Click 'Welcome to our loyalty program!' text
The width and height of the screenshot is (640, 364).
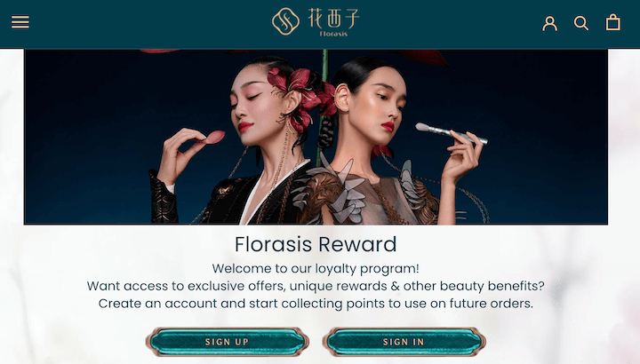pos(316,269)
